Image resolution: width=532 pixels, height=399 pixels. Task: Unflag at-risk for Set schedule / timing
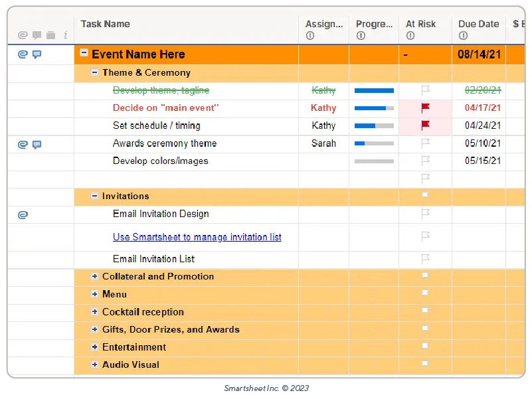click(425, 125)
